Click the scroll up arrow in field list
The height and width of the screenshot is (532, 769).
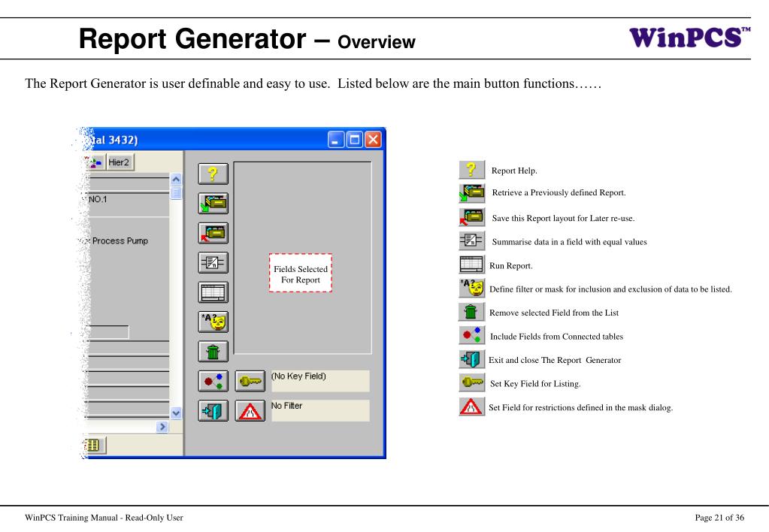176,180
